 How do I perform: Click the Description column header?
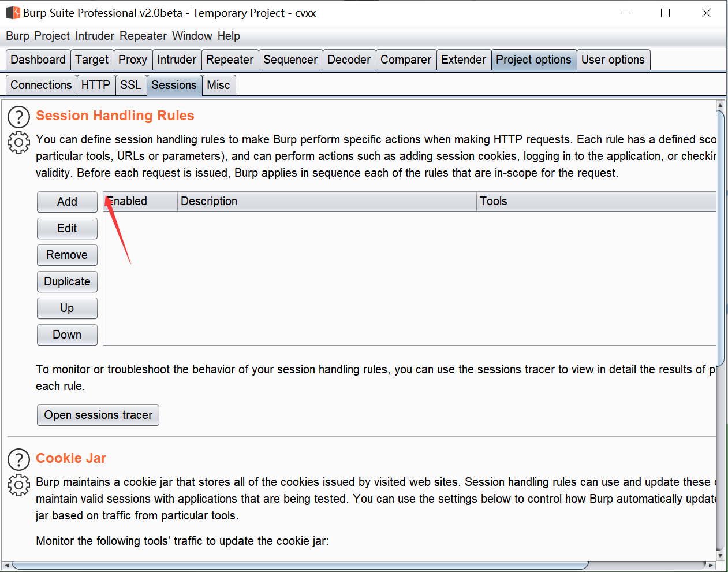pos(327,201)
